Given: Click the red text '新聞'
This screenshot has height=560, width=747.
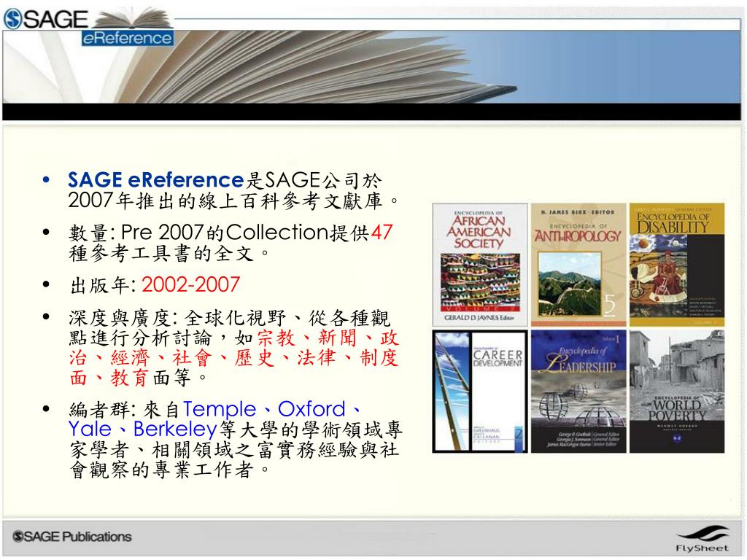Looking at the screenshot, I should (337, 338).
